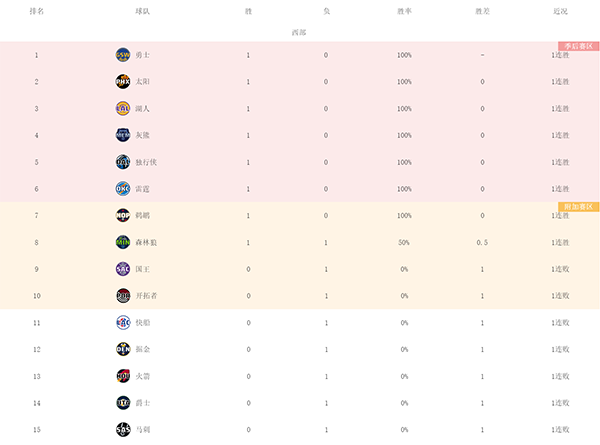The image size is (600, 445).
Task: Click the Warriors (勇士) team logo
Action: [x=123, y=55]
